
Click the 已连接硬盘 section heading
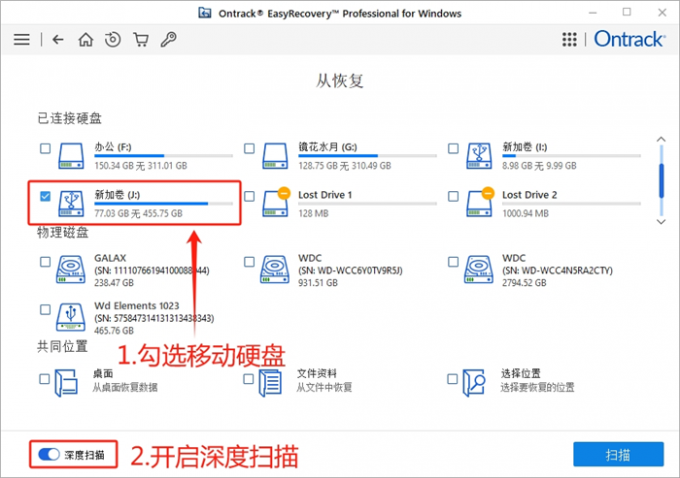click(x=69, y=118)
